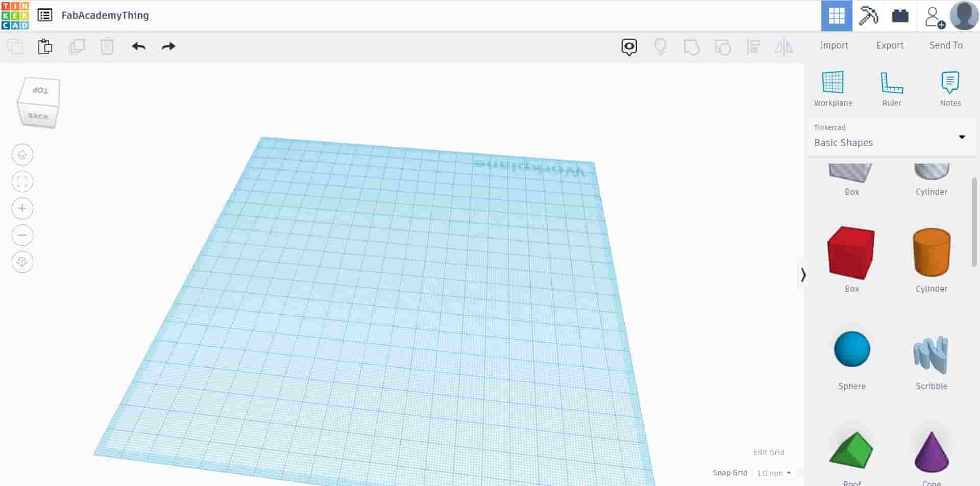Switch to Blocks pickaxe mode
This screenshot has width=980, height=486.
[868, 16]
